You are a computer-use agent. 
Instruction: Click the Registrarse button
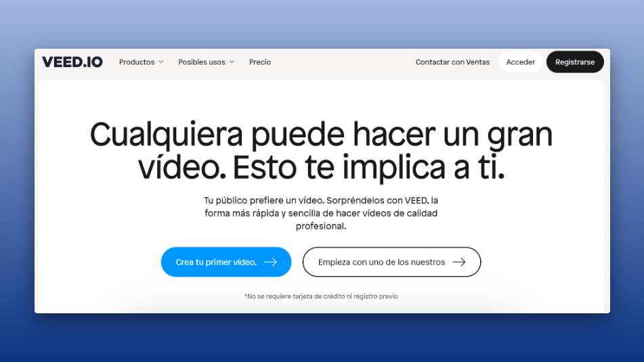tap(575, 62)
